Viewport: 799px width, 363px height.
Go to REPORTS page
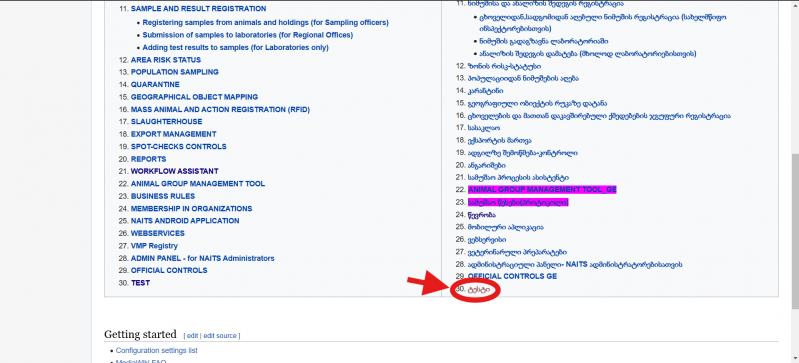tap(148, 159)
